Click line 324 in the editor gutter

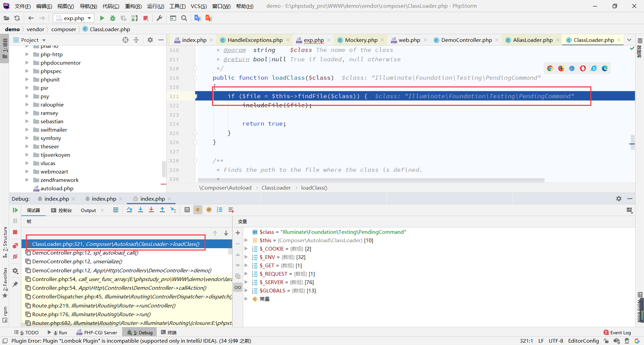point(174,124)
